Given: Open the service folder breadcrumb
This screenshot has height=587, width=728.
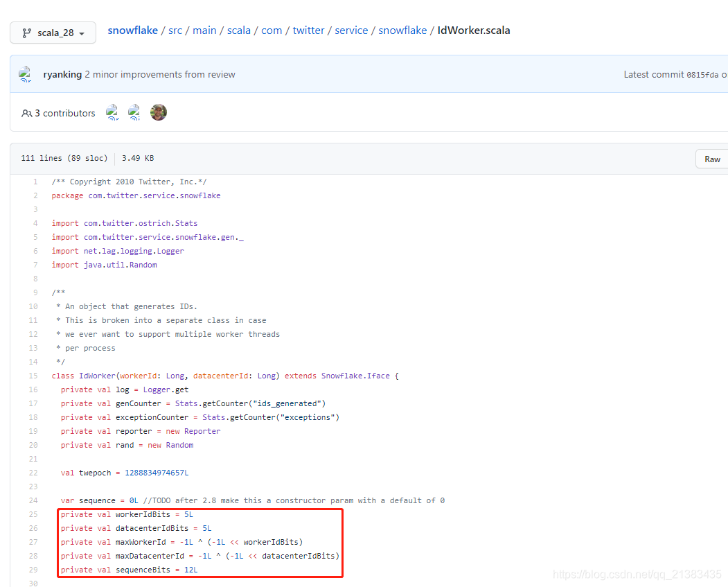Looking at the screenshot, I should (351, 30).
